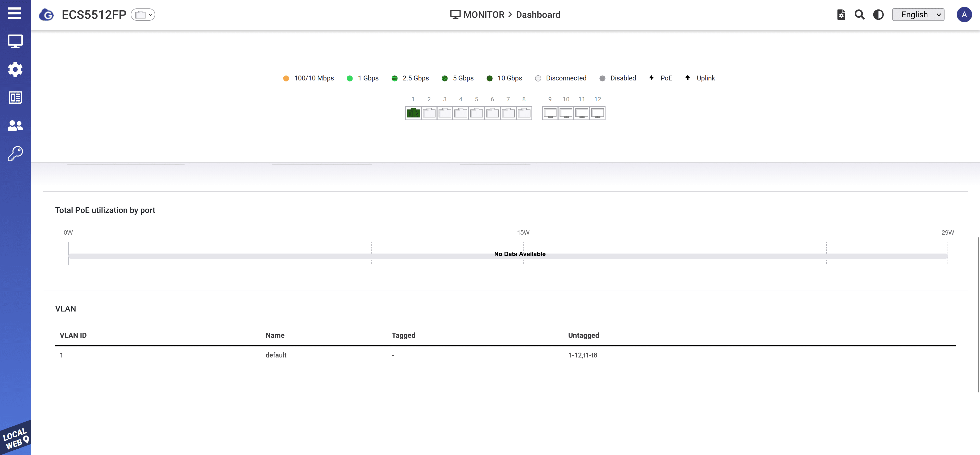Click the MONITOR breadcrumb item
Screen dimensions: 980x455
pos(483,15)
